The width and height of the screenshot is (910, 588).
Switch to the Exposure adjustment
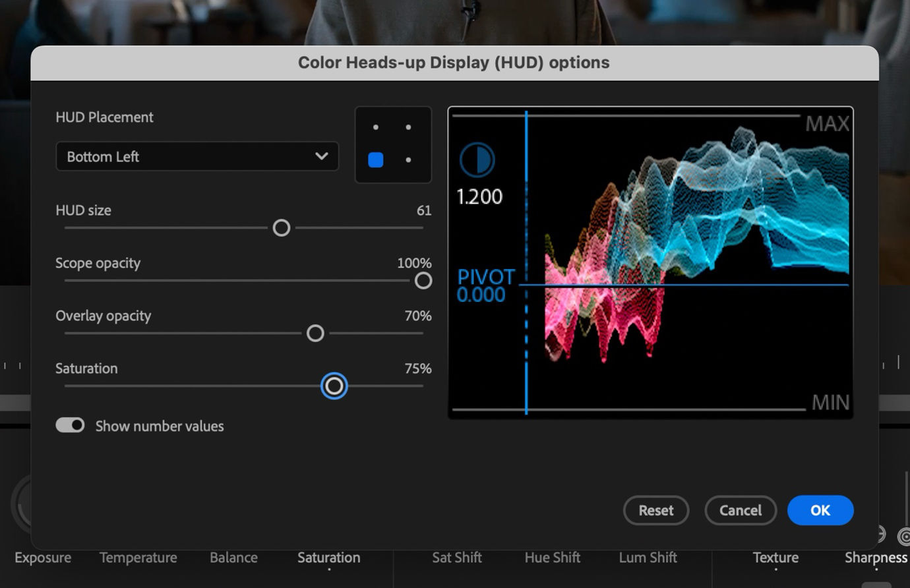click(42, 558)
